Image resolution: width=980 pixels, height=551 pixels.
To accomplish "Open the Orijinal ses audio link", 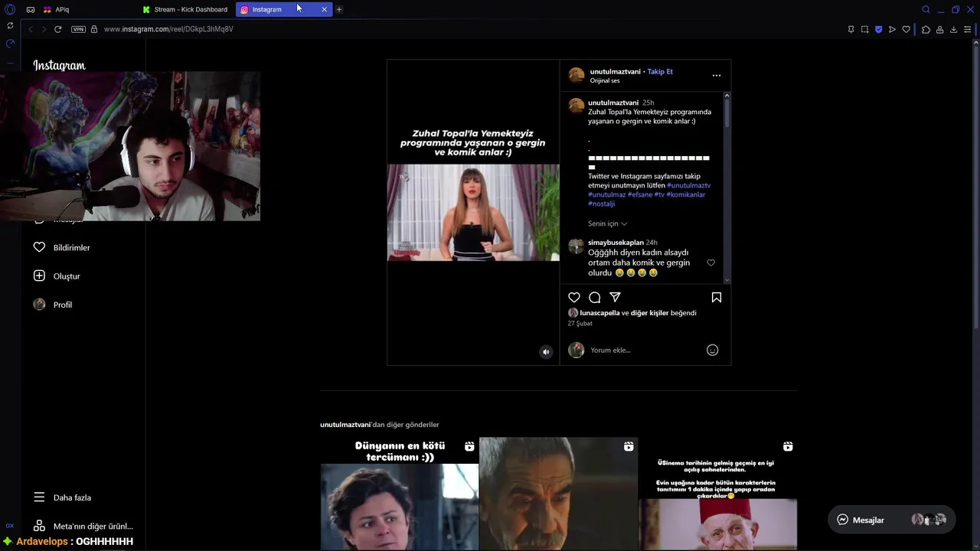I will (x=605, y=80).
